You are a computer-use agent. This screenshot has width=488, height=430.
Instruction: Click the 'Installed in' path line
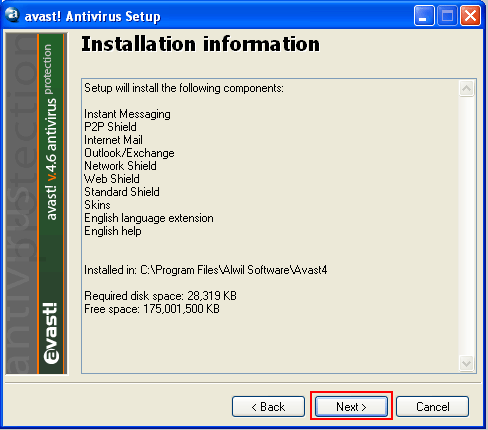(x=205, y=270)
